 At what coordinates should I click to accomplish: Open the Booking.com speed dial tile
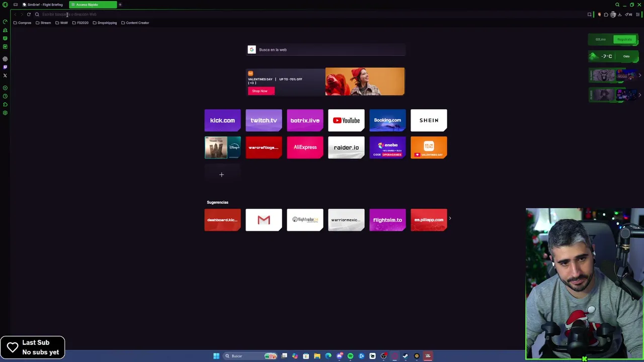tap(387, 120)
